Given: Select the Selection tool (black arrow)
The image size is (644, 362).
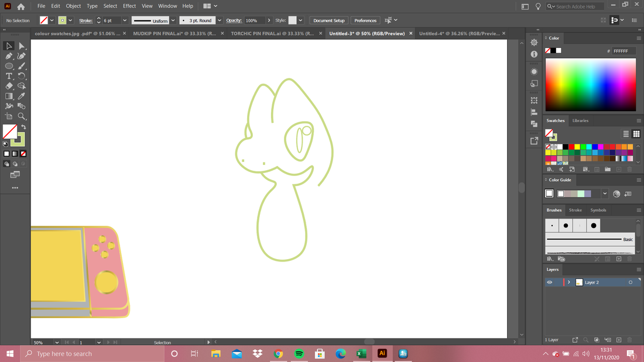Looking at the screenshot, I should click(x=9, y=46).
